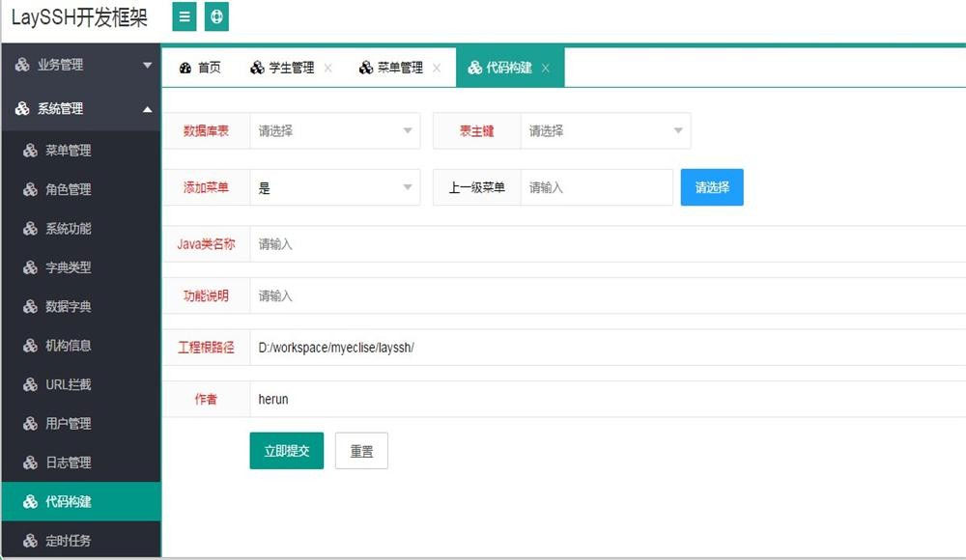The height and width of the screenshot is (560, 966).
Task: Close the 代码构建 tab
Action: pos(547,68)
